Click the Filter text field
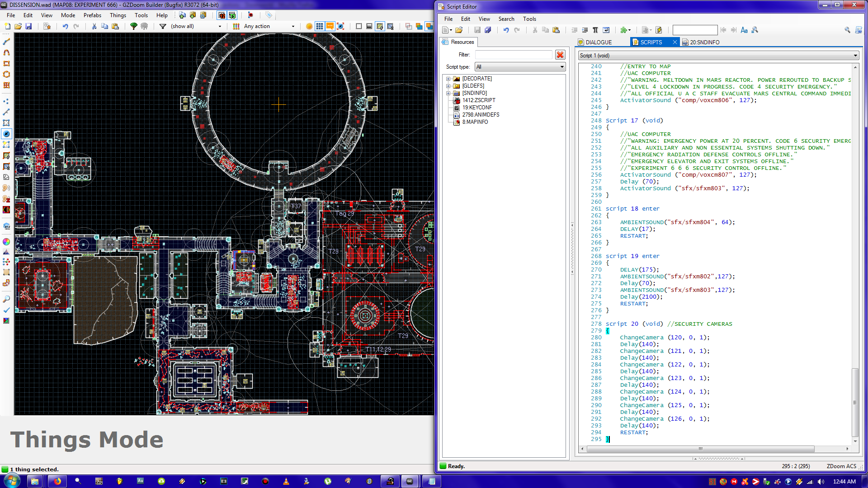Viewport: 868px width, 488px height. [514, 55]
